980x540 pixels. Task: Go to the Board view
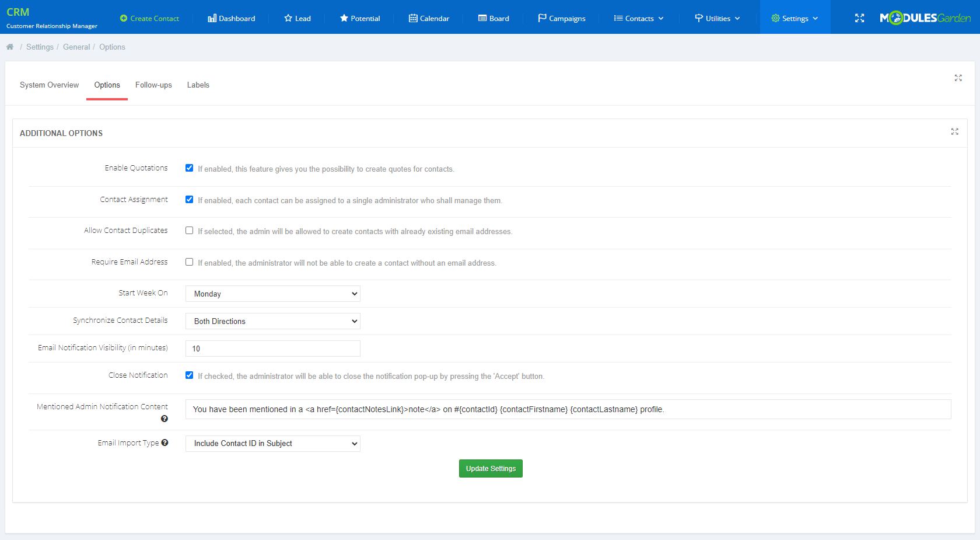493,18
